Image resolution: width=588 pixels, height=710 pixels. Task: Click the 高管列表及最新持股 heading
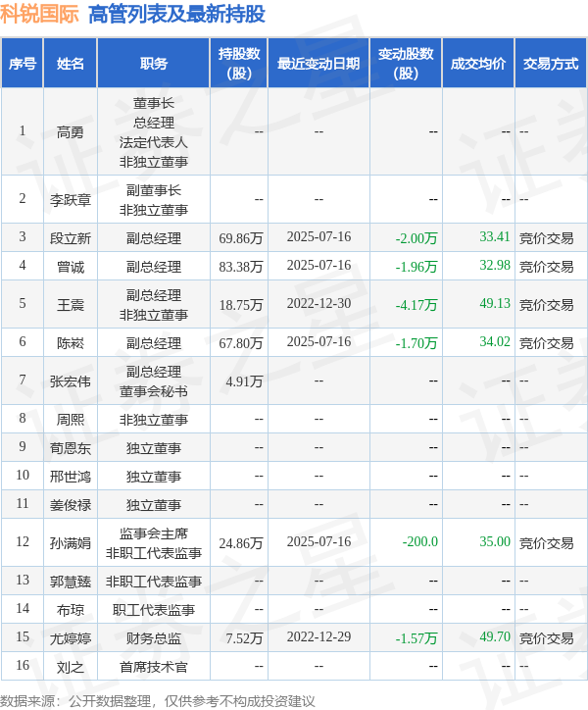coord(177,14)
